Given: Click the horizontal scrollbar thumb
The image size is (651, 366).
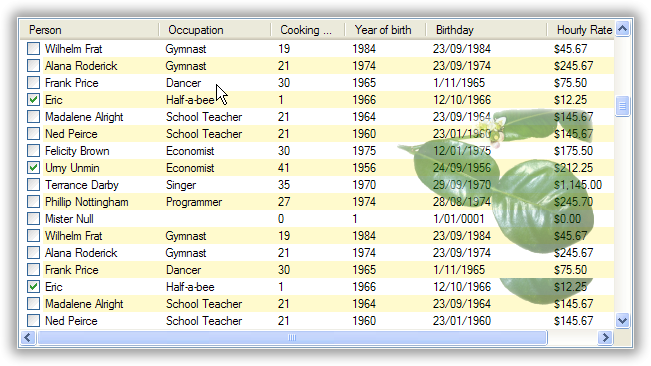Looking at the screenshot, I should [x=292, y=337].
